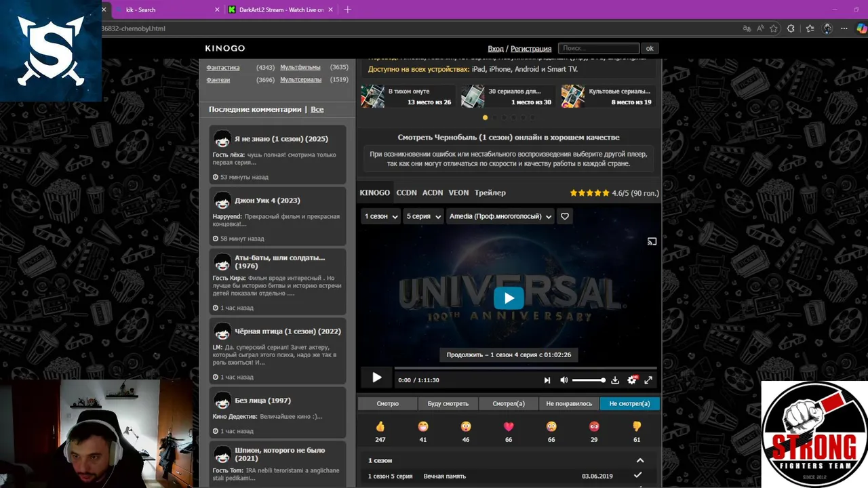Switch to the KINOGO player tab
The height and width of the screenshot is (488, 868).
coord(374,192)
